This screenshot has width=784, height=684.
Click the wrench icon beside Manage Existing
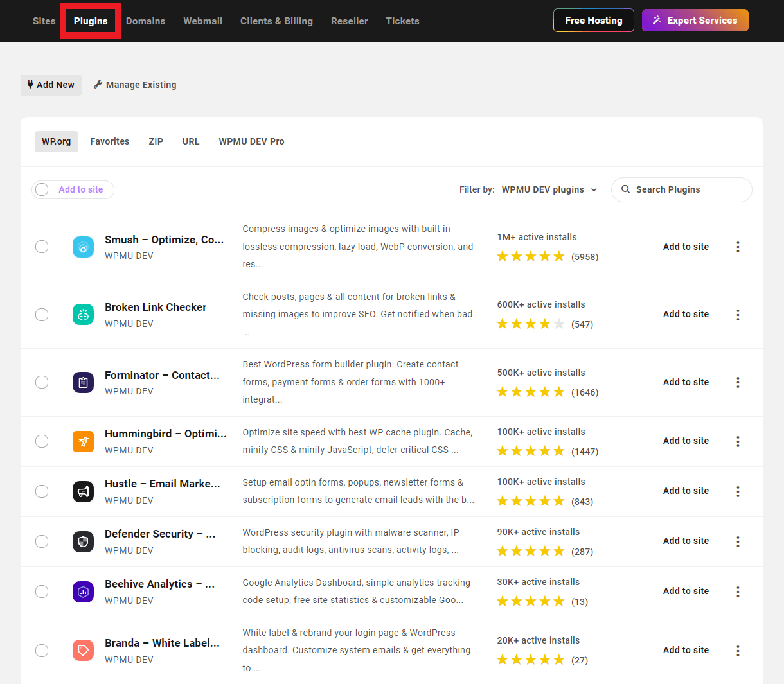coord(98,85)
